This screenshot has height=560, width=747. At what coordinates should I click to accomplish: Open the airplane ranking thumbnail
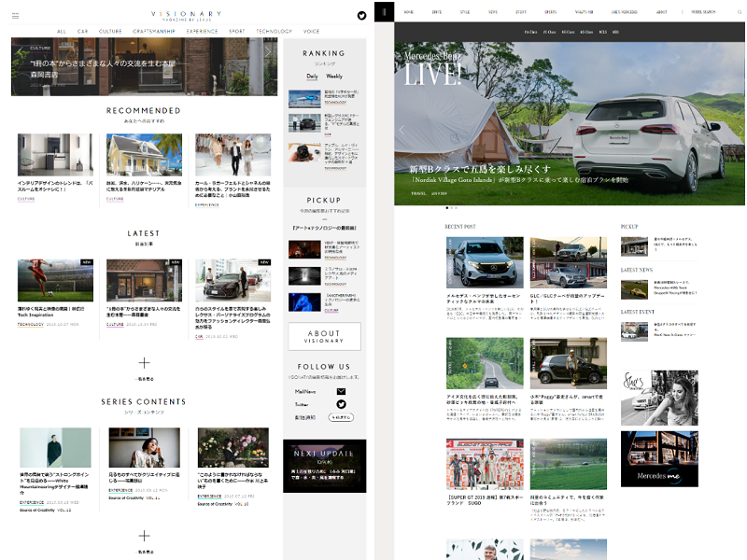coord(304,99)
